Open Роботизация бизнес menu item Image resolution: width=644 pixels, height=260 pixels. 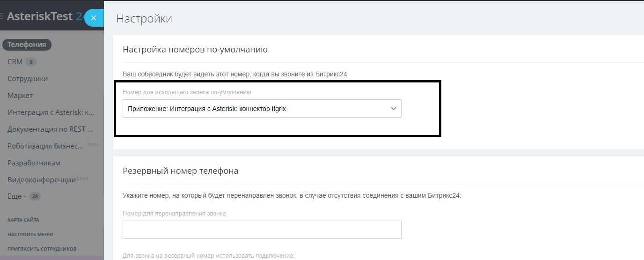click(45, 146)
